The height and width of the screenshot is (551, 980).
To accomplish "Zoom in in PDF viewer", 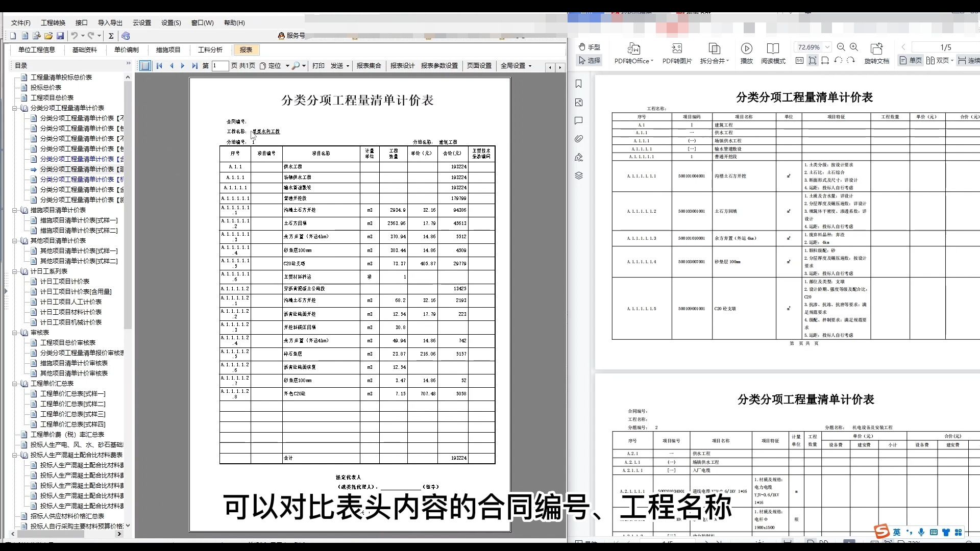I will click(853, 47).
